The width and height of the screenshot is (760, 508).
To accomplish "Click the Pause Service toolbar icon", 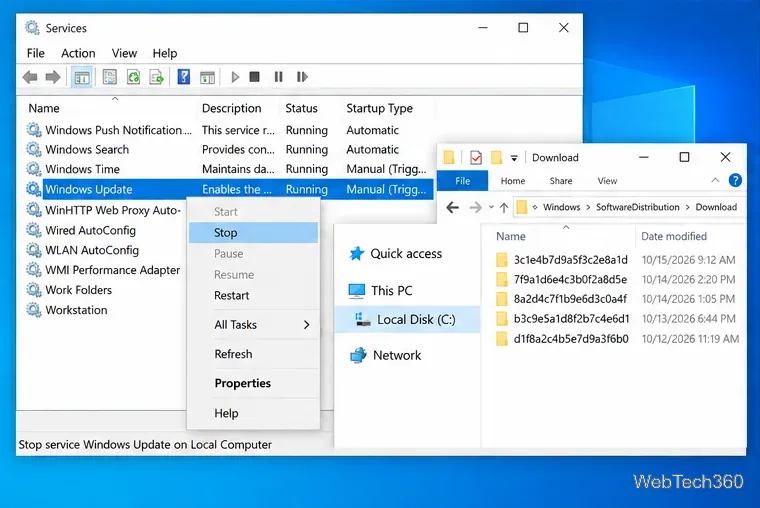I will 278,77.
